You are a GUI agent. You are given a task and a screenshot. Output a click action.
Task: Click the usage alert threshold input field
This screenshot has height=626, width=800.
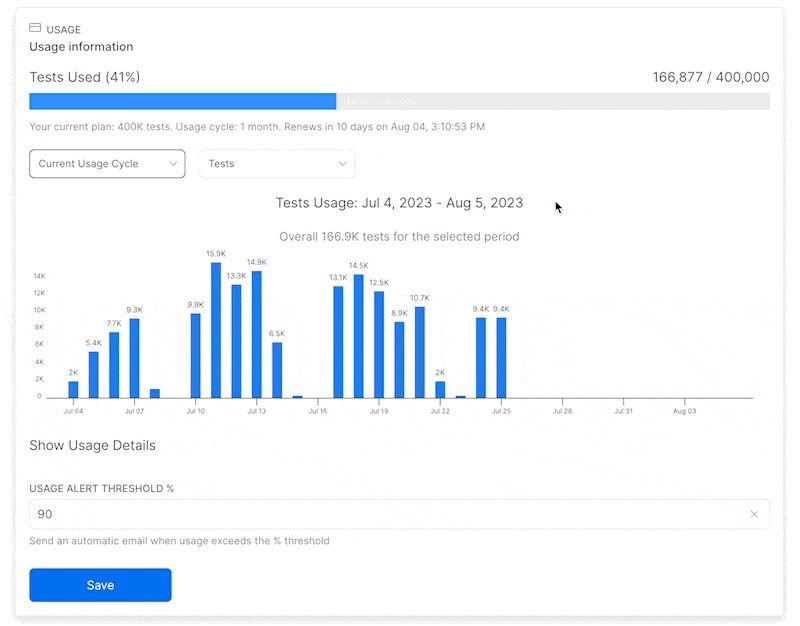[399, 514]
